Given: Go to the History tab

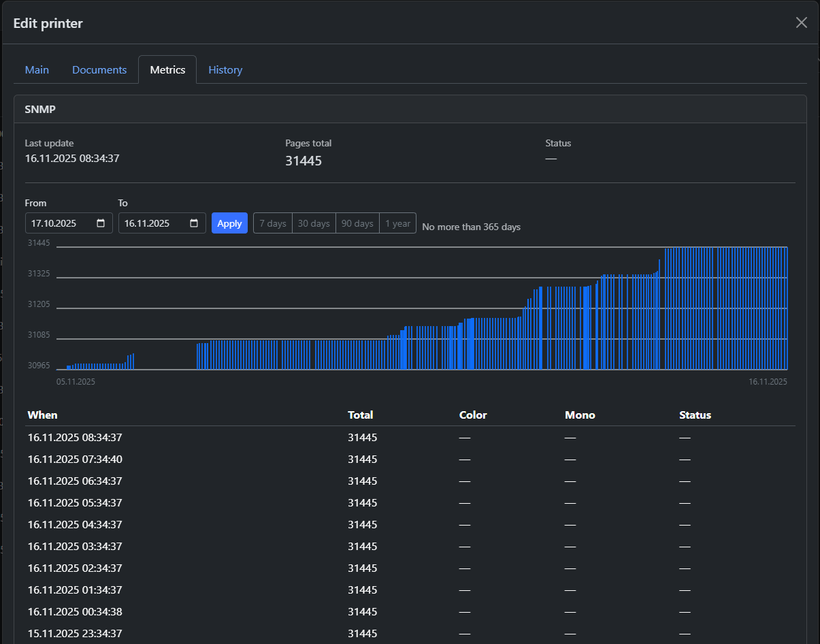Looking at the screenshot, I should 225,69.
